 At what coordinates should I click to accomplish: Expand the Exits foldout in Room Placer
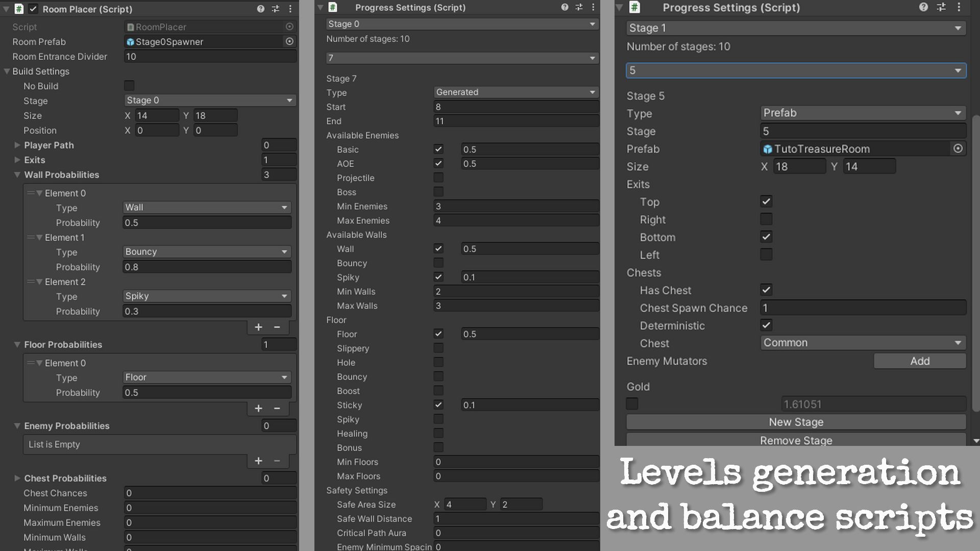(x=17, y=160)
